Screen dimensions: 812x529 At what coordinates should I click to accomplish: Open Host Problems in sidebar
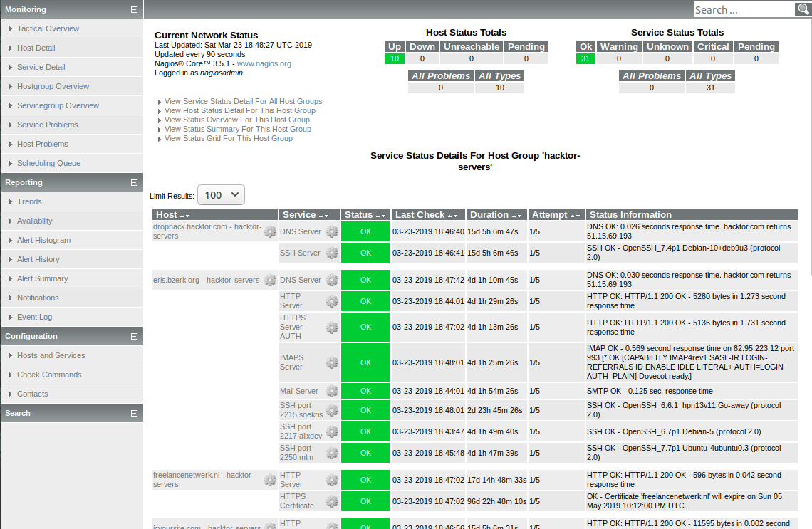click(x=43, y=144)
